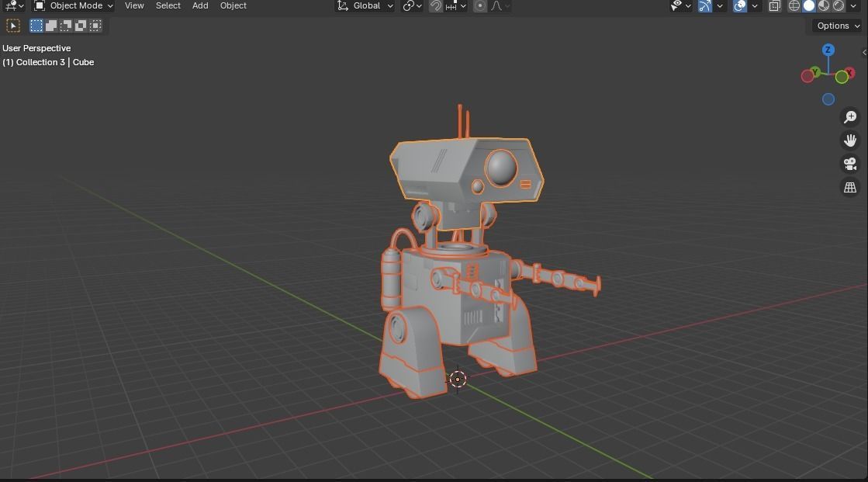Open the overlays options dropdown arrow
The height and width of the screenshot is (482, 868).
click(754, 6)
